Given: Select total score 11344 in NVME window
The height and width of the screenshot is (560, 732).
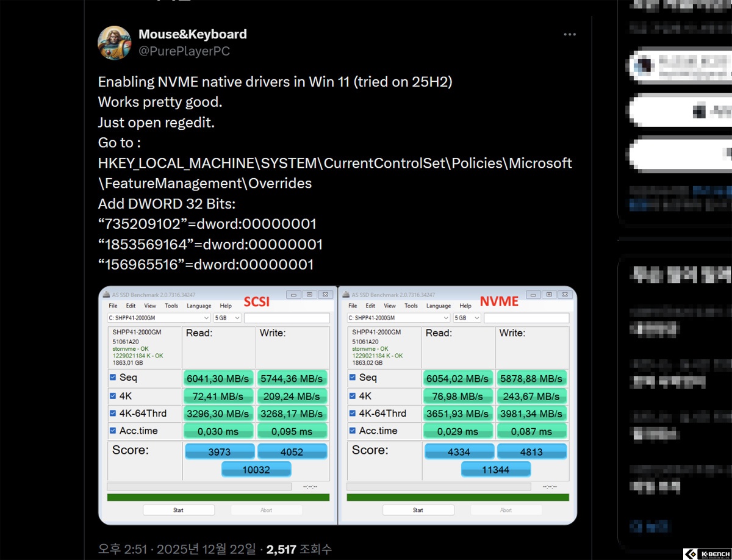Looking at the screenshot, I should [496, 469].
